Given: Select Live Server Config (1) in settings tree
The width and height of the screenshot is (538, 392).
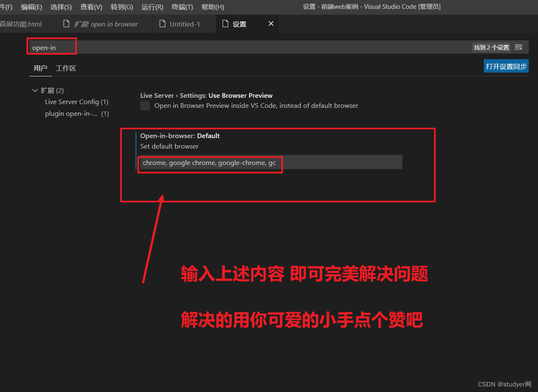Looking at the screenshot, I should (x=77, y=102).
